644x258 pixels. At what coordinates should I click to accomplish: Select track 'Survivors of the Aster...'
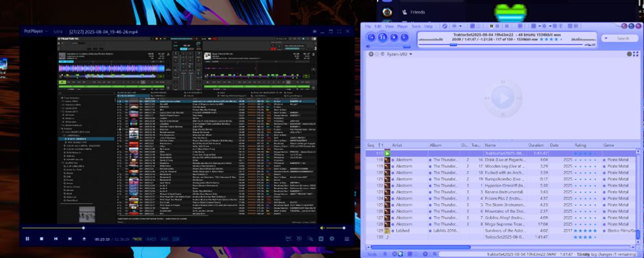(505, 230)
